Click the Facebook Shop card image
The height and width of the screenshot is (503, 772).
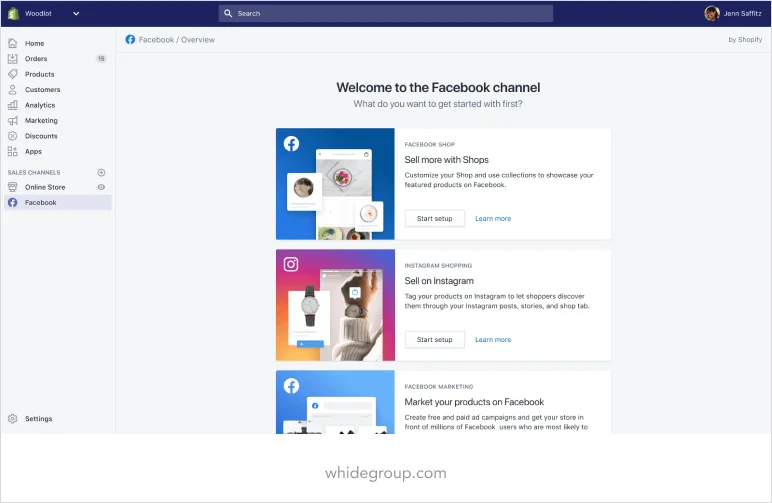coord(335,184)
